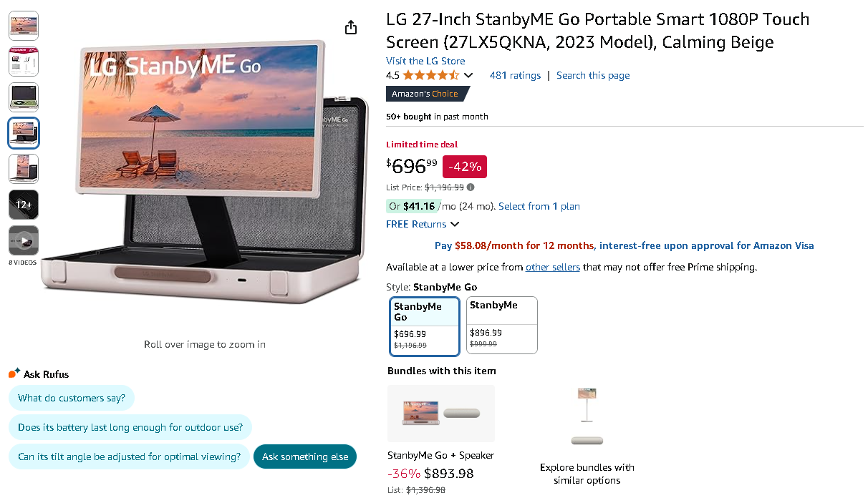Select the first product thumbnail
868x498 pixels.
coord(24,26)
